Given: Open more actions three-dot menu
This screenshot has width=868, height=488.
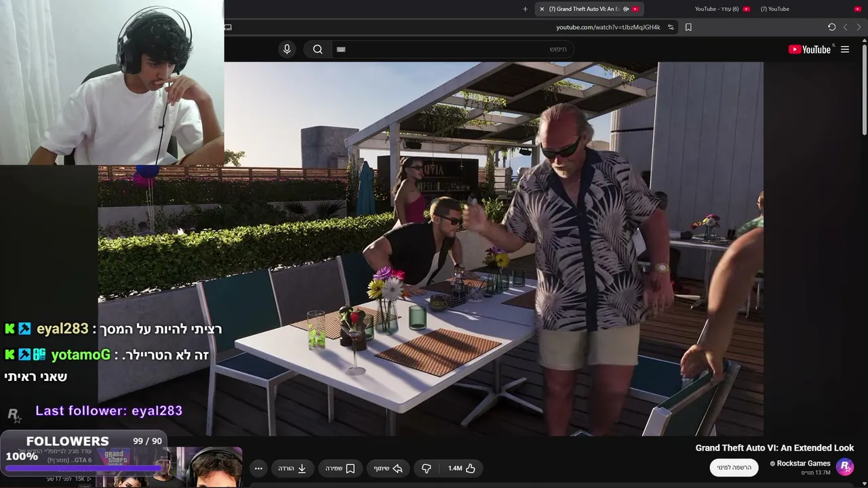Looking at the screenshot, I should coord(258,468).
